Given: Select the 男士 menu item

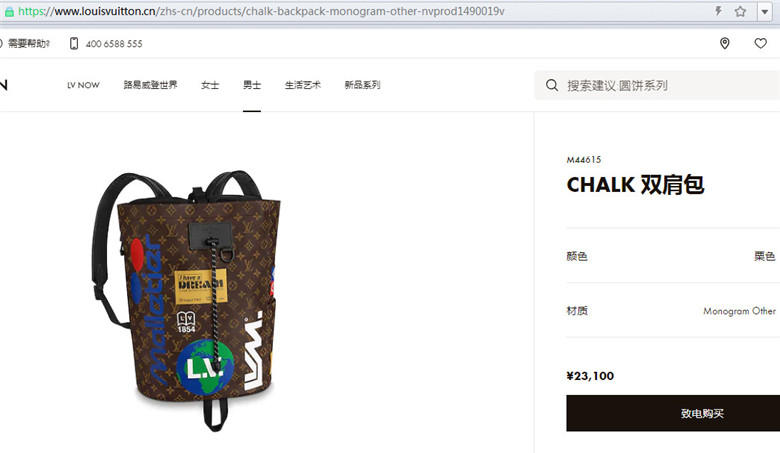Looking at the screenshot, I should coord(252,85).
